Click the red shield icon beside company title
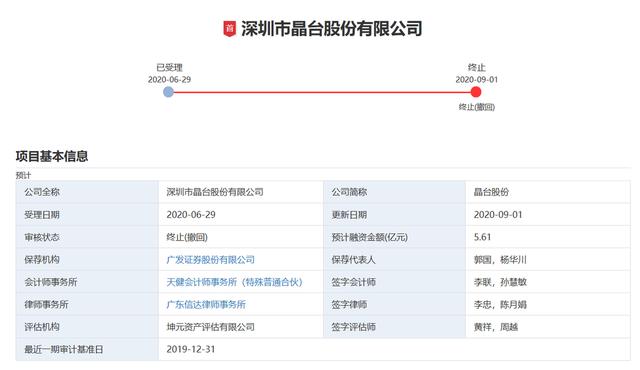Image resolution: width=640 pixels, height=370 pixels. (230, 29)
